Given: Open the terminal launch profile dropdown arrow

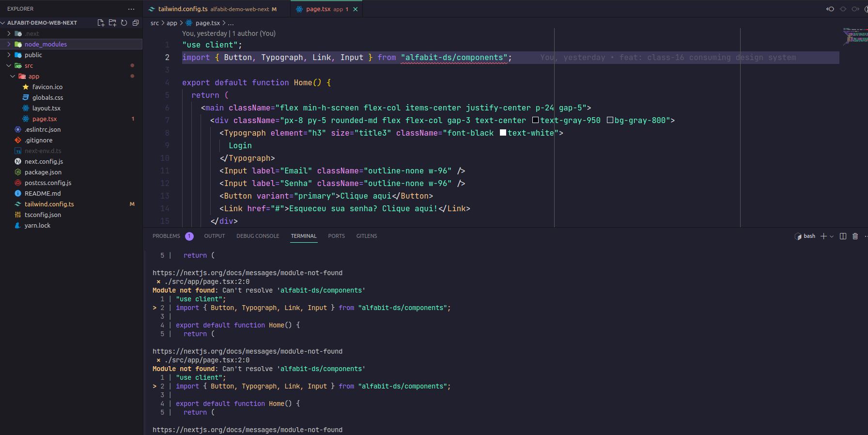Looking at the screenshot, I should 832,236.
